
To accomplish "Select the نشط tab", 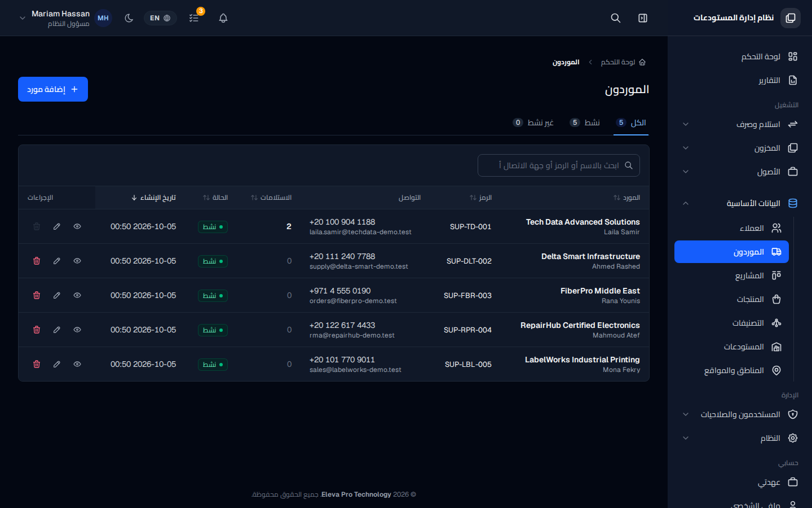I will (585, 122).
